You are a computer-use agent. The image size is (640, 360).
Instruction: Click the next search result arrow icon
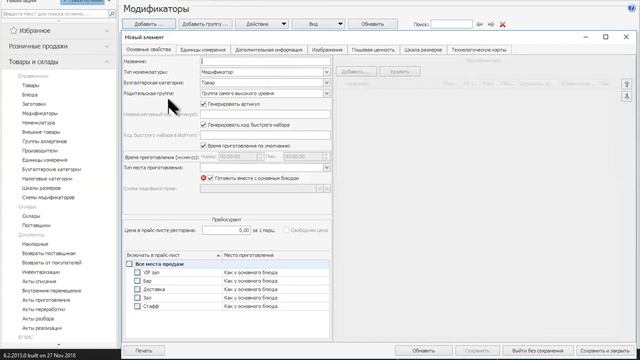(491, 24)
